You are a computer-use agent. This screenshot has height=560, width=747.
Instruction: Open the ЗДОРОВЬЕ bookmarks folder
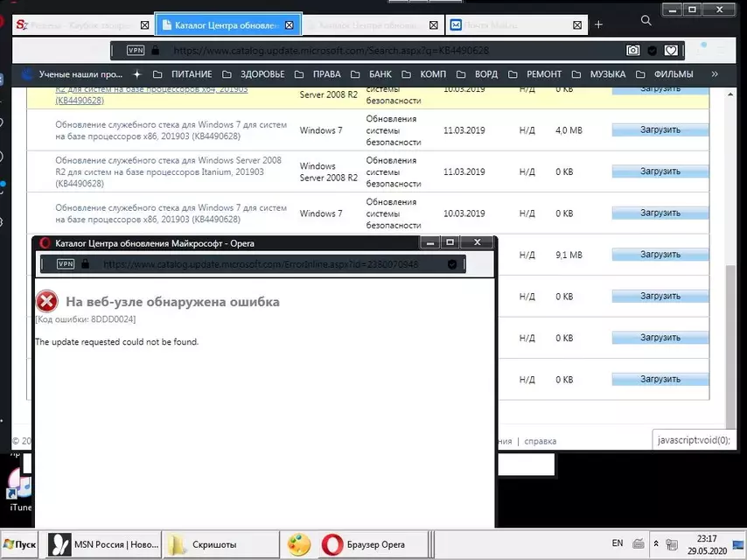pyautogui.click(x=254, y=74)
